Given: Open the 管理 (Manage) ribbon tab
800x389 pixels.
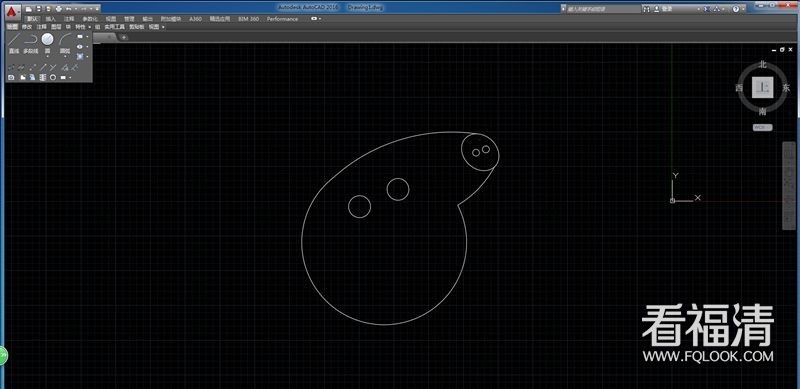Looking at the screenshot, I should pyautogui.click(x=129, y=19).
